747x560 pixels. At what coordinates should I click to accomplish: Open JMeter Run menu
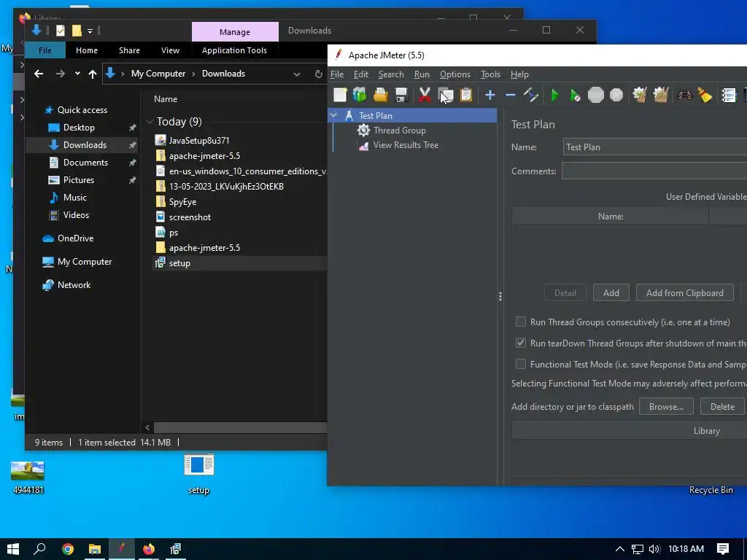pyautogui.click(x=422, y=74)
